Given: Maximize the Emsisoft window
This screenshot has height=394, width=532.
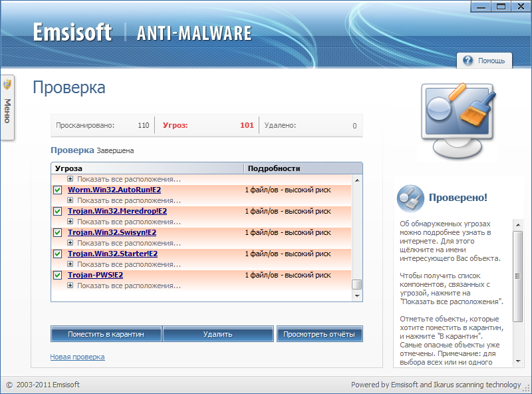Looking at the screenshot, I should pos(501,7).
